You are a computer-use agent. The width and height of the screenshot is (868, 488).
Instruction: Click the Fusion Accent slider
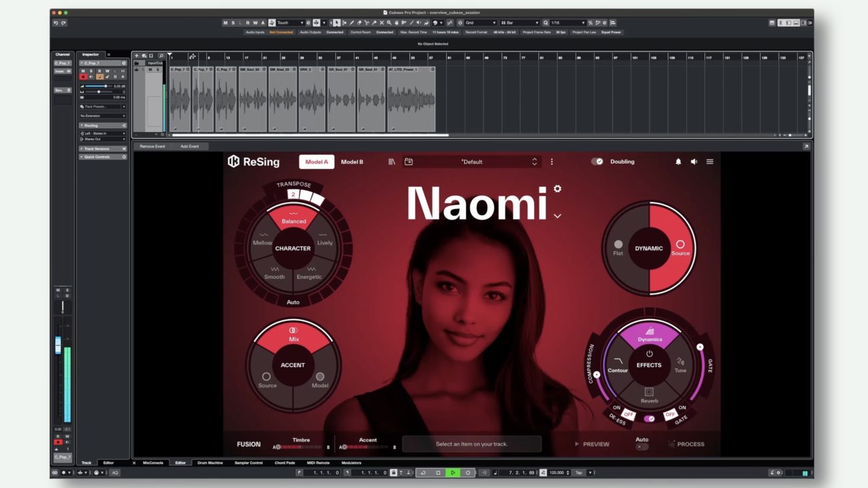(367, 447)
